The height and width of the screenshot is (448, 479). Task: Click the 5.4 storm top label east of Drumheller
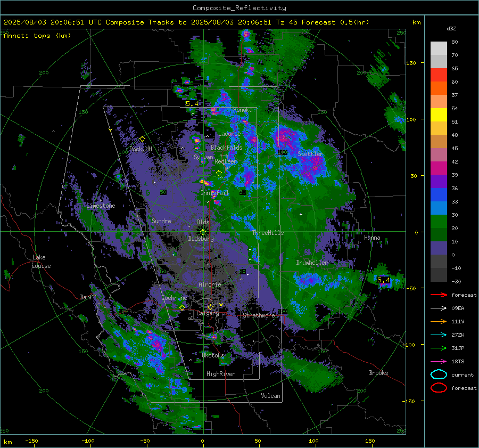[383, 280]
